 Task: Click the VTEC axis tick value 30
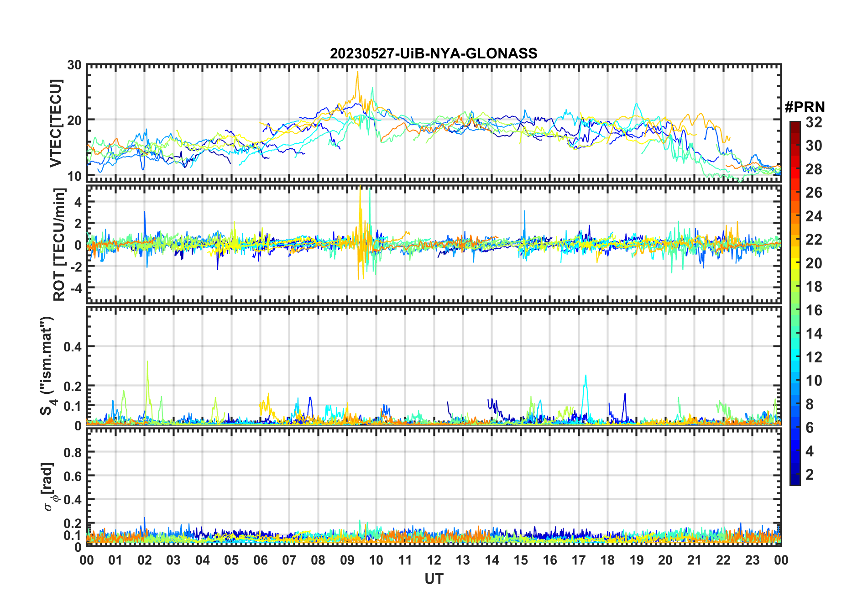(x=74, y=65)
